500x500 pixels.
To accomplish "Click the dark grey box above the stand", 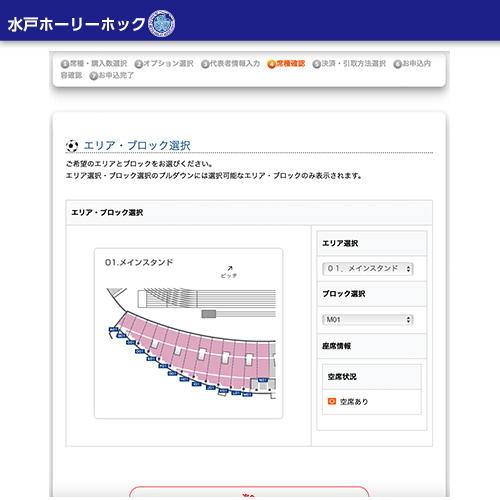I will [209, 314].
